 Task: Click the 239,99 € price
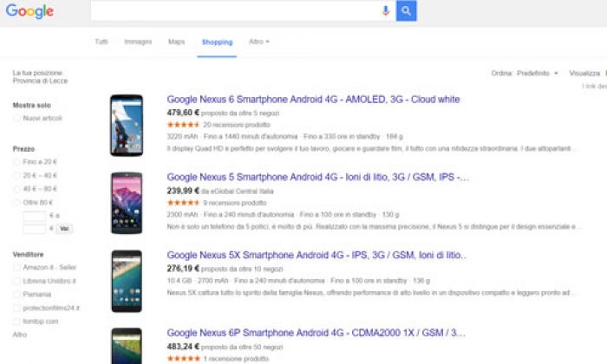(x=183, y=191)
